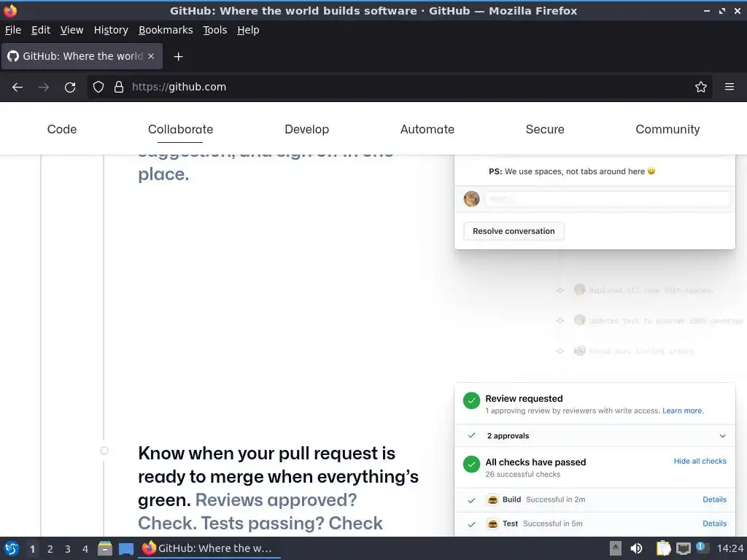Open the Firefox hamburger menu
This screenshot has height=560, width=747.
click(x=729, y=87)
